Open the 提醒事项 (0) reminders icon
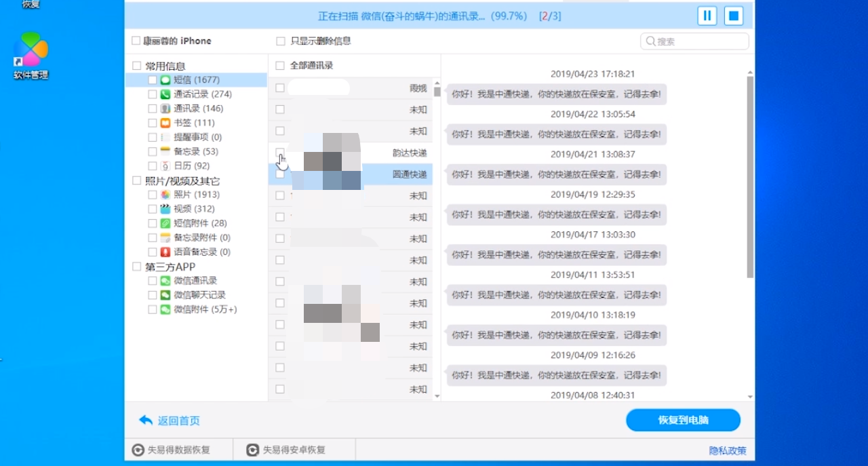This screenshot has height=466, width=868. tap(165, 137)
